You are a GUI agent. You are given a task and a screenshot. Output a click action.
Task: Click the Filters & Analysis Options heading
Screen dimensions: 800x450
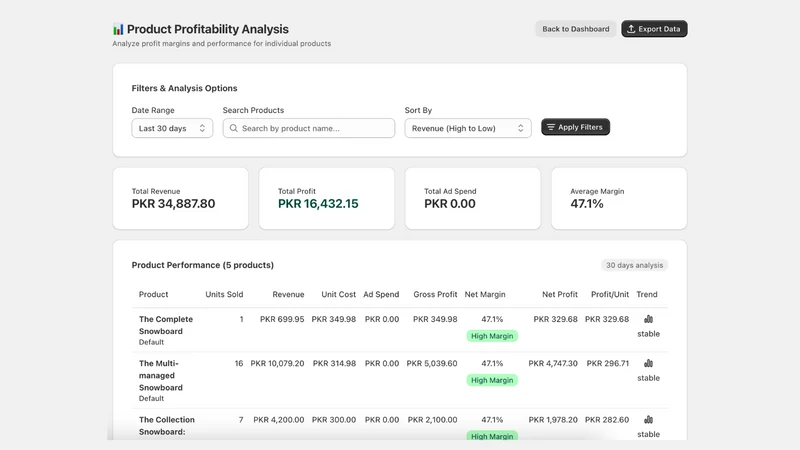coord(184,88)
